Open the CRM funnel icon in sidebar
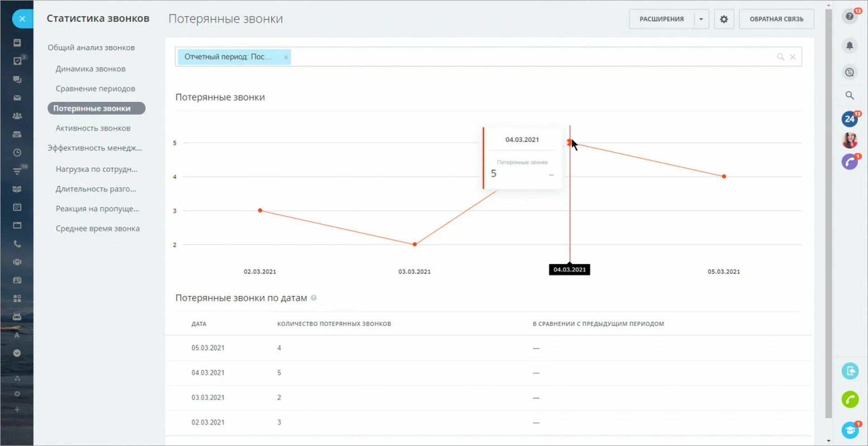 [x=17, y=171]
